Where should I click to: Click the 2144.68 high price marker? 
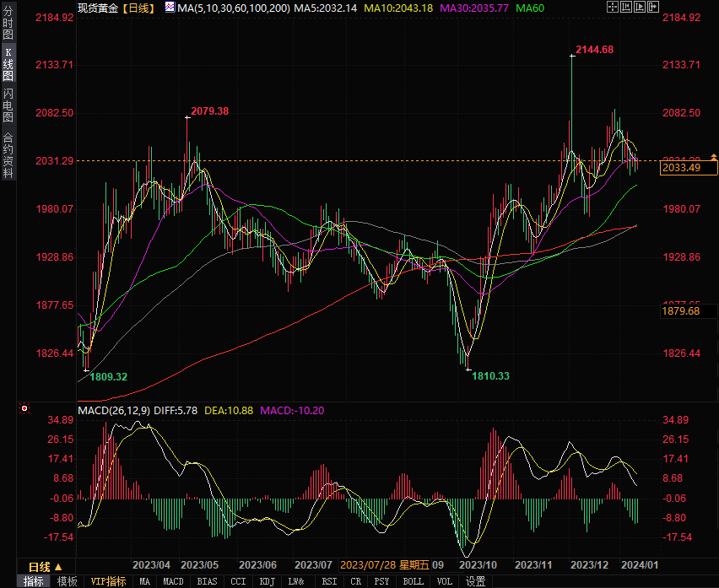point(594,50)
